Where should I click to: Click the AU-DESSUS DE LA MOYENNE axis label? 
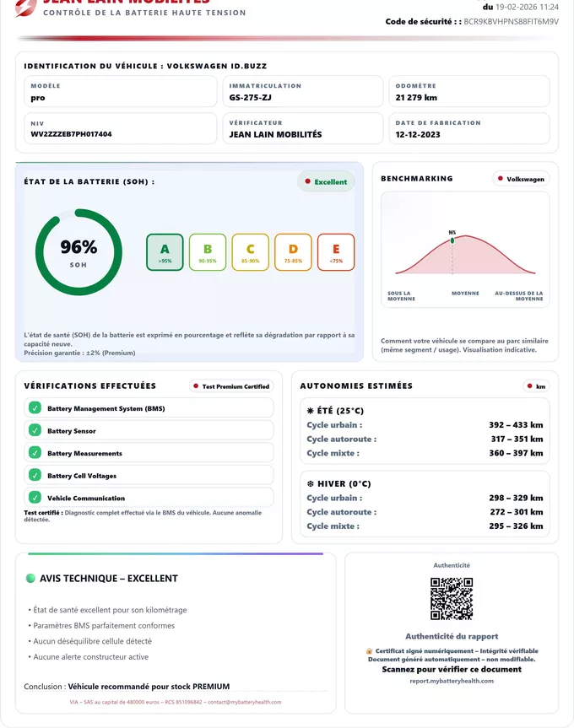519,296
